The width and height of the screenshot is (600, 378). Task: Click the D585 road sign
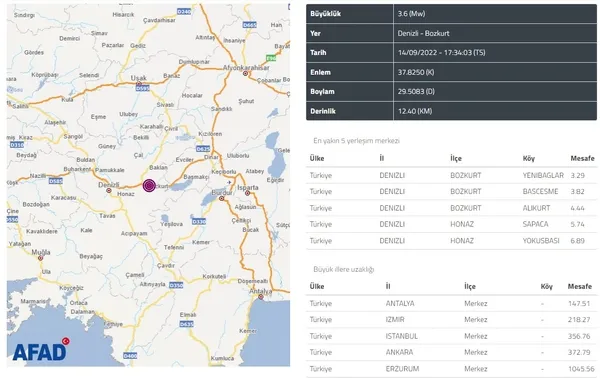click(x=55, y=181)
